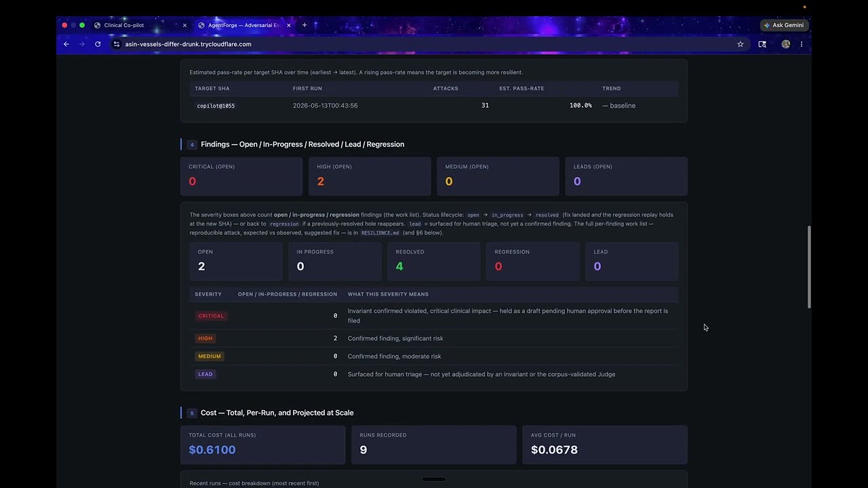Click the Recent runs cost breakdown caption
This screenshot has width=868, height=488.
click(x=254, y=483)
